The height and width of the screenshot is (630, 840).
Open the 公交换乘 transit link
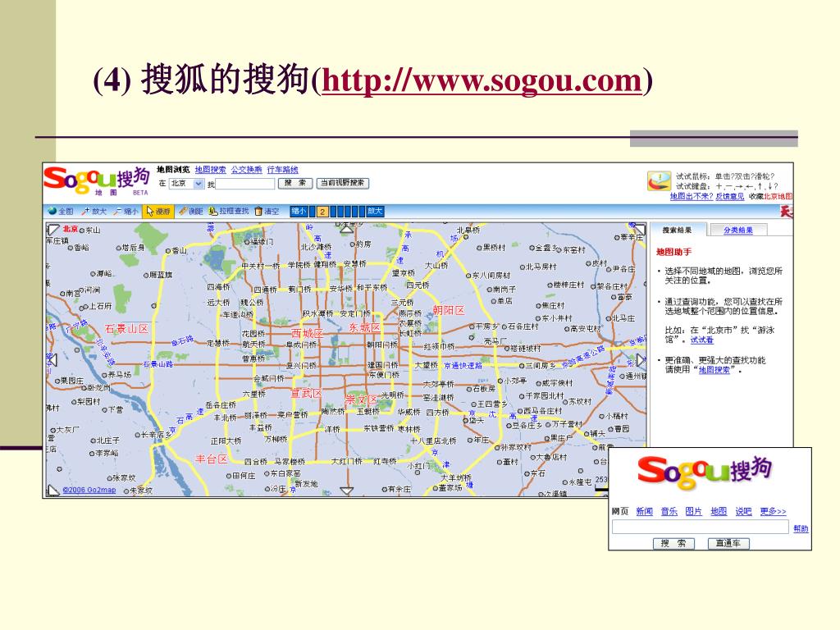coord(246,170)
